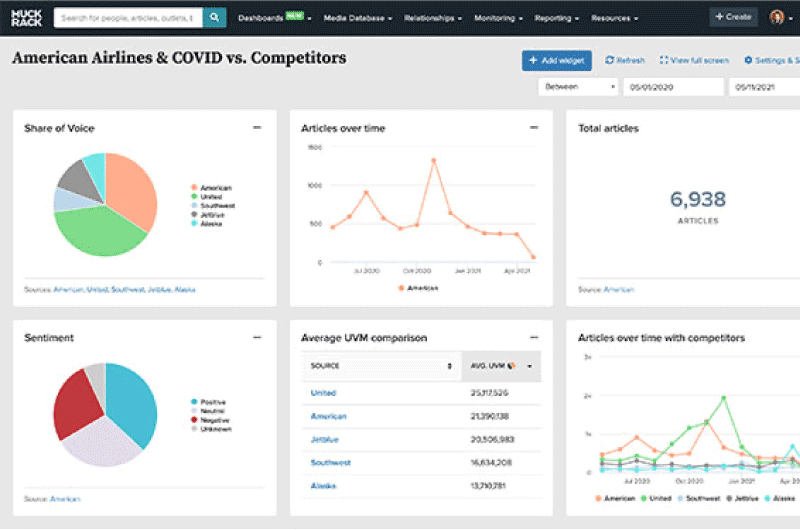Collapse the Sentiment widget
Viewport: 800px width, 530px height.
pyautogui.click(x=257, y=337)
